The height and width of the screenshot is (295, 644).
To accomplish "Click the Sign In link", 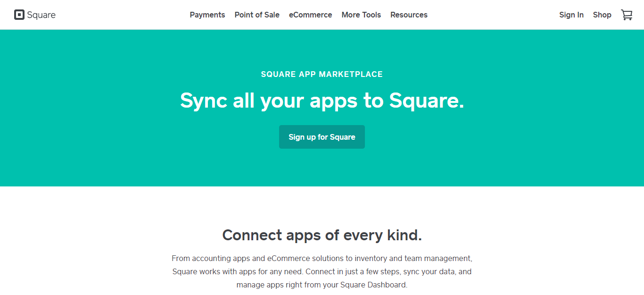I will tap(571, 15).
